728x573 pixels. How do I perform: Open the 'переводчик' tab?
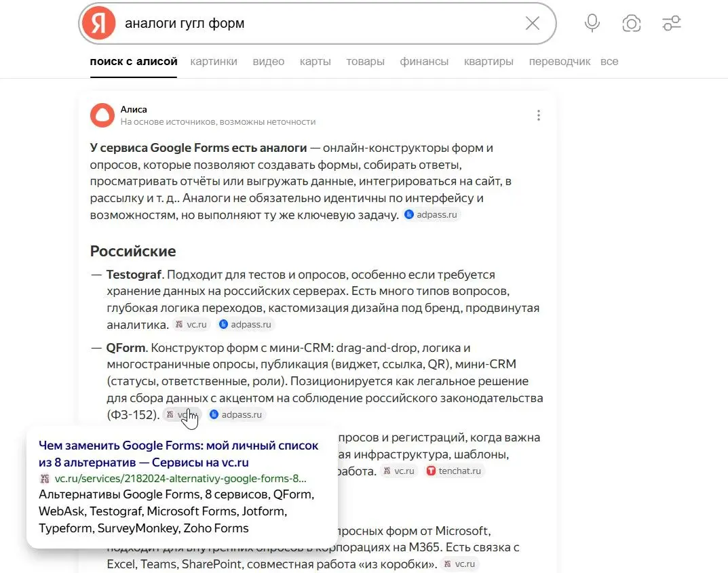coord(560,62)
